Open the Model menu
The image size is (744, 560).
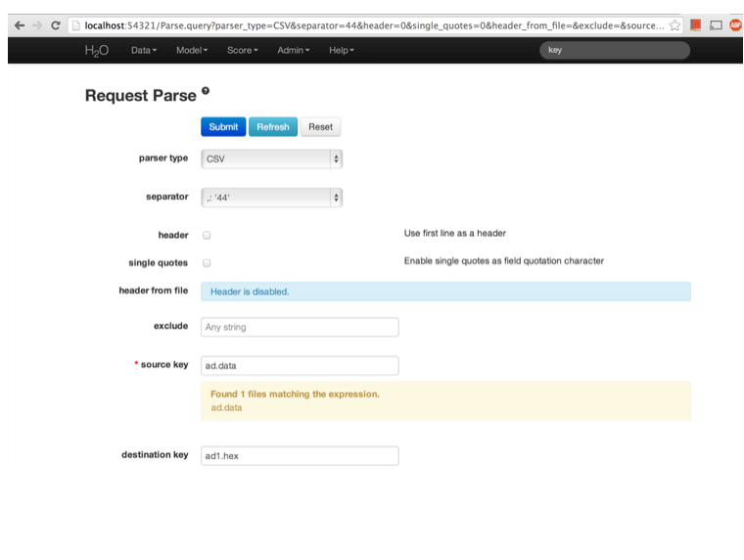click(192, 50)
